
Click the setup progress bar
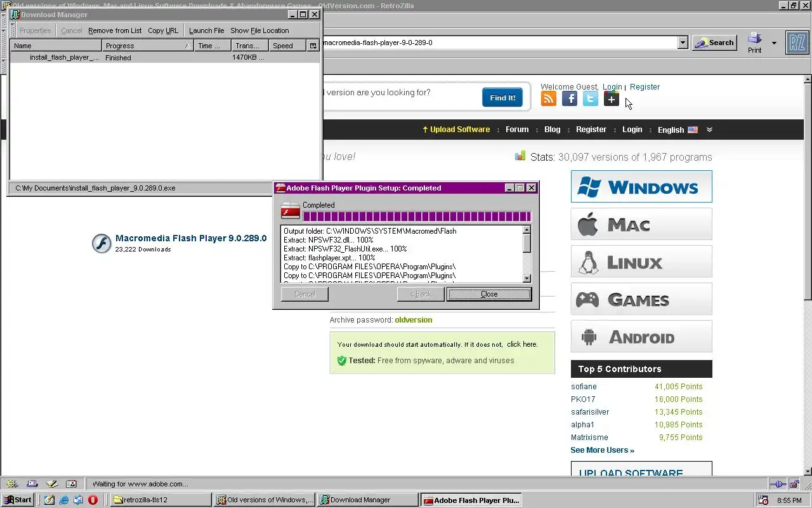click(417, 217)
